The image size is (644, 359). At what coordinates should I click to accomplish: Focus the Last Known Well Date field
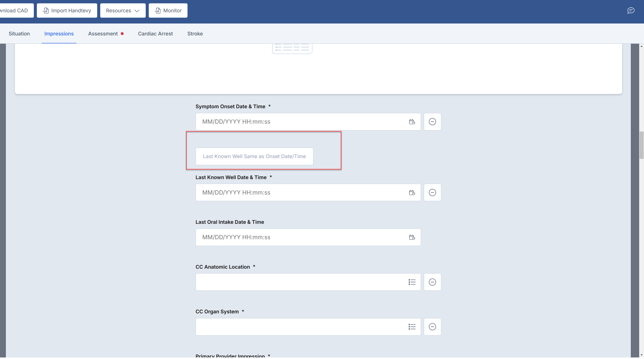click(x=308, y=192)
